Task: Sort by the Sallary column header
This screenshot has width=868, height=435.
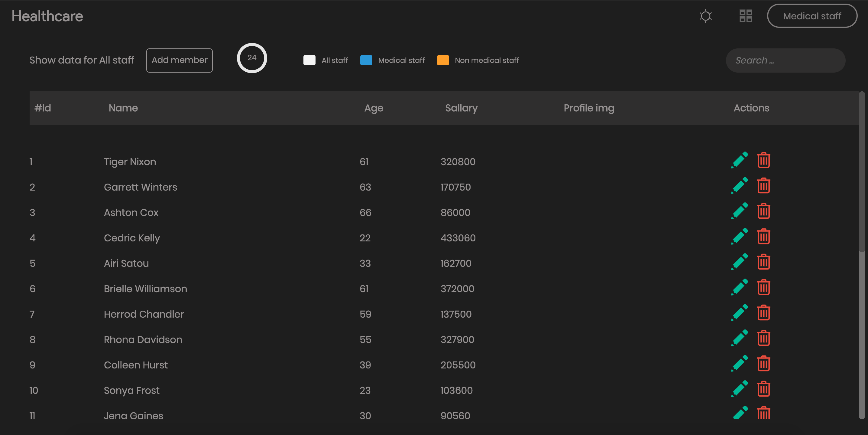Action: tap(461, 108)
